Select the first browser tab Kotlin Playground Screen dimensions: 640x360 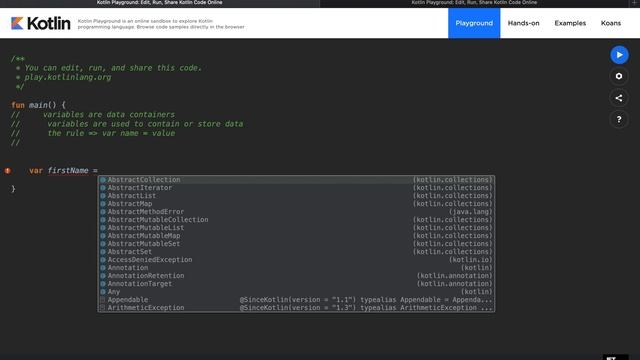160,3
